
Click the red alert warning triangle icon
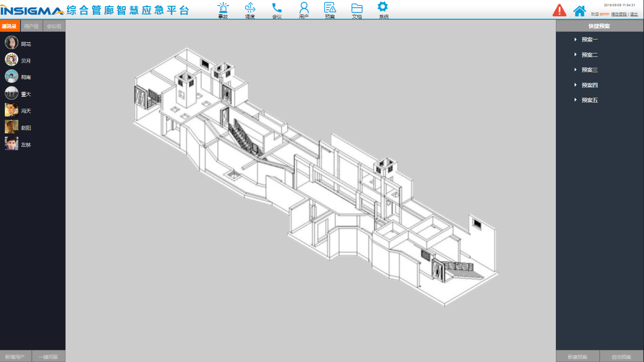point(559,10)
